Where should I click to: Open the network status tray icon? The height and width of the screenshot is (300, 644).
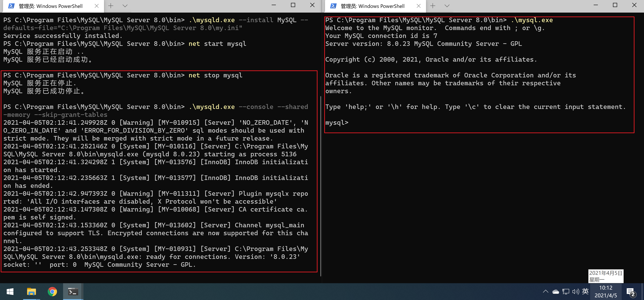pyautogui.click(x=565, y=292)
